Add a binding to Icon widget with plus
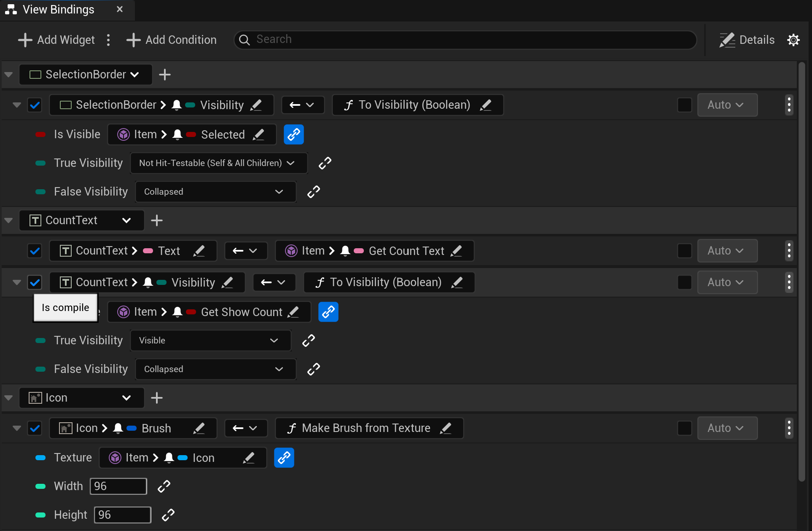The height and width of the screenshot is (531, 812). point(157,398)
